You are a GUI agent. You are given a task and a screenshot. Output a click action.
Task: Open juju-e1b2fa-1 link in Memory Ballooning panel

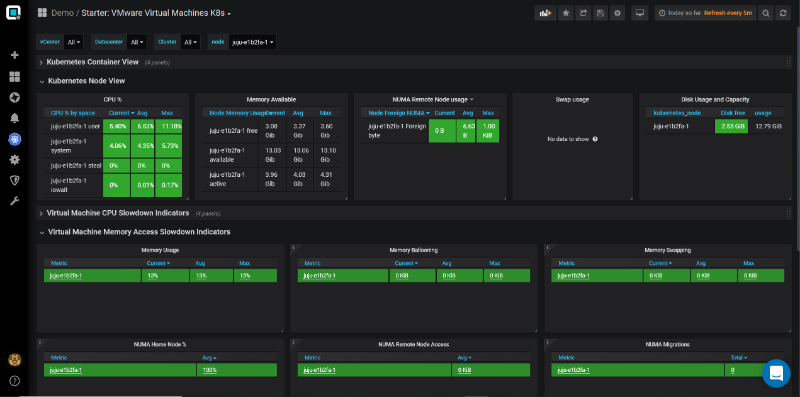pyautogui.click(x=319, y=276)
